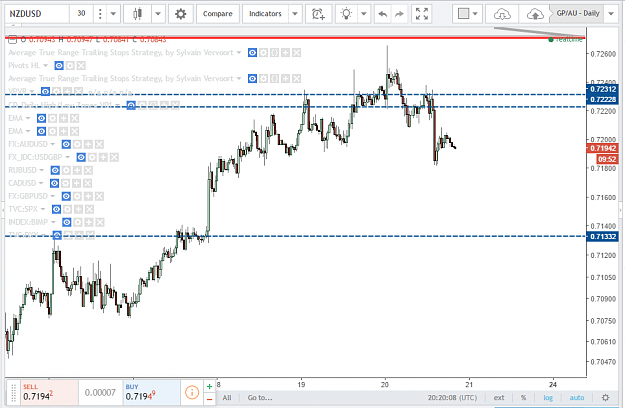Toggle visibility of the VPVR indicator

[x=45, y=92]
